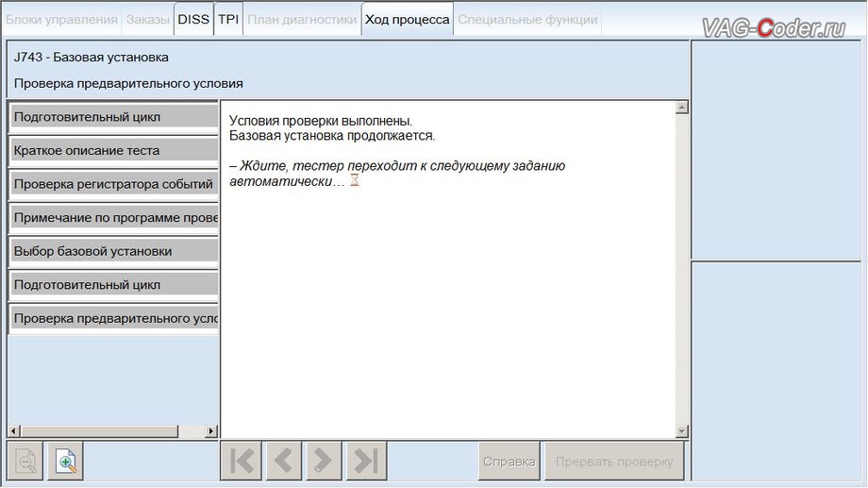This screenshot has height=488, width=868.
Task: Click step list horizontal scroll left arrow
Action: click(14, 431)
